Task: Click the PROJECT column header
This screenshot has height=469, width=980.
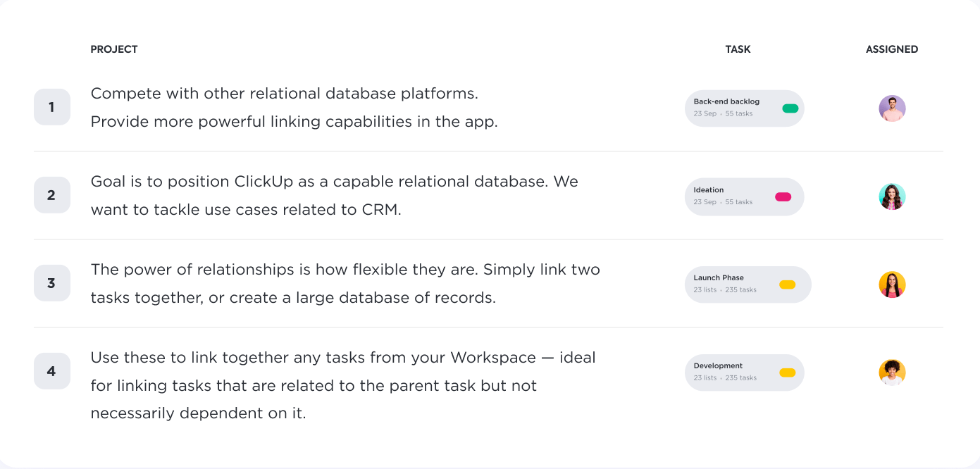Action: (114, 49)
